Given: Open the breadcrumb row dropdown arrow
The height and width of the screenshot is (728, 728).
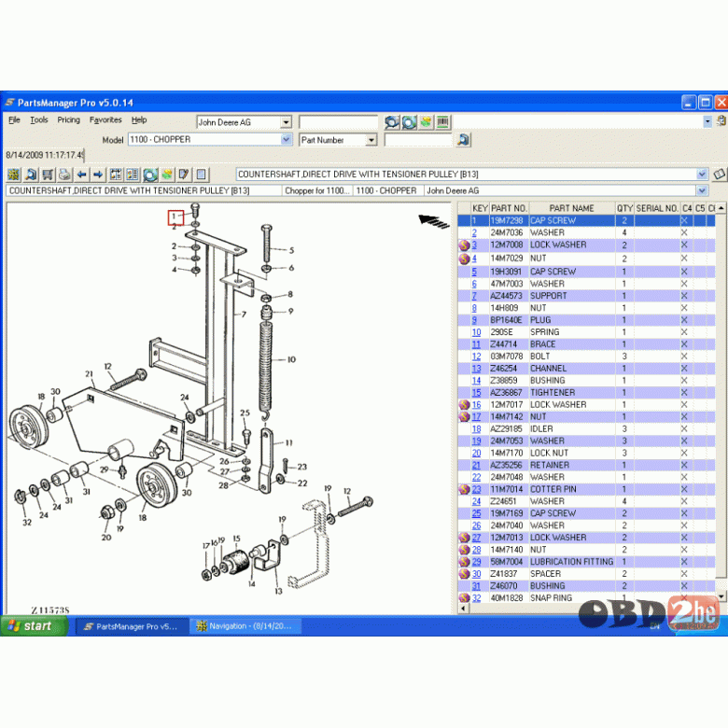Looking at the screenshot, I should pyautogui.click(x=702, y=190).
